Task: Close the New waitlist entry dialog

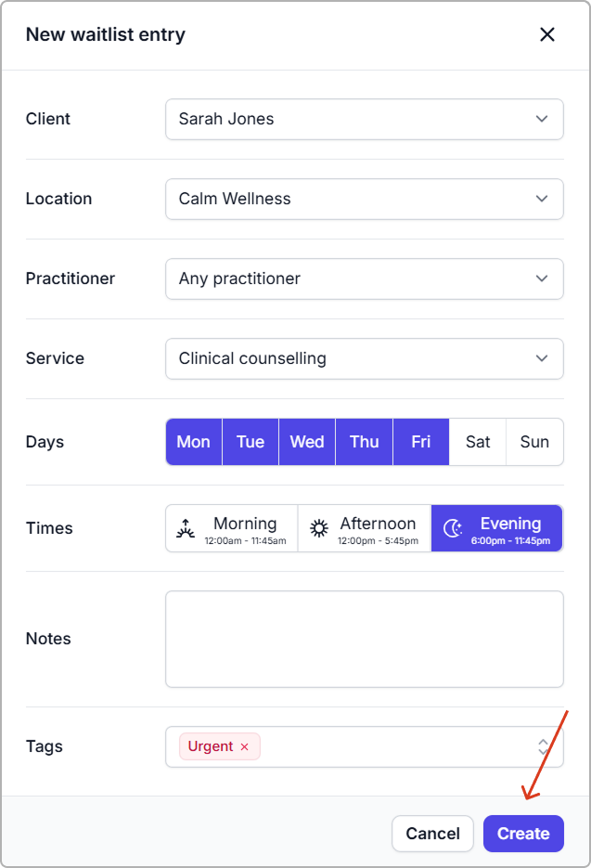Action: point(547,34)
